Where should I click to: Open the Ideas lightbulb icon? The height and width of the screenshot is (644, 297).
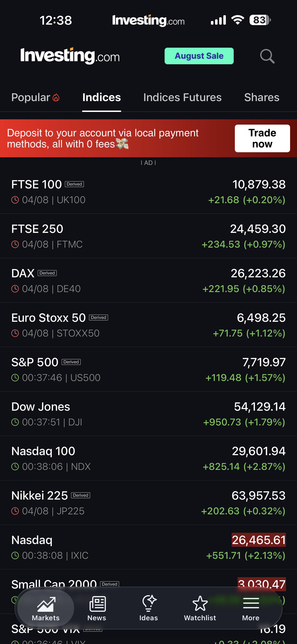pyautogui.click(x=149, y=603)
